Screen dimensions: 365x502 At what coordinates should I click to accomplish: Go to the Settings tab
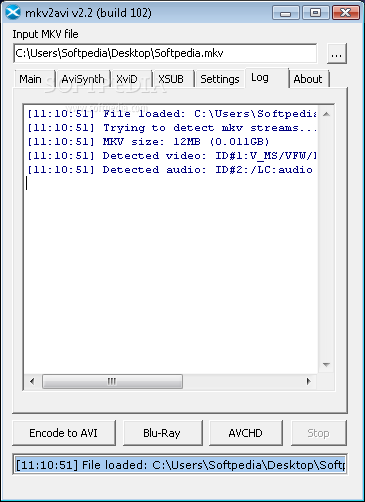[x=220, y=79]
